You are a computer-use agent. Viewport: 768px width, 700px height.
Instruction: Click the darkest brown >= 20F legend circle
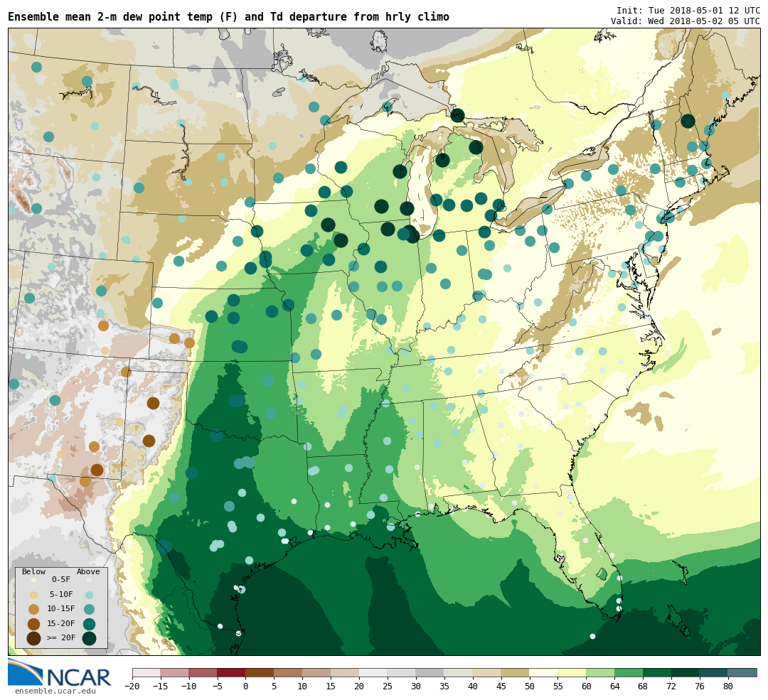34,638
